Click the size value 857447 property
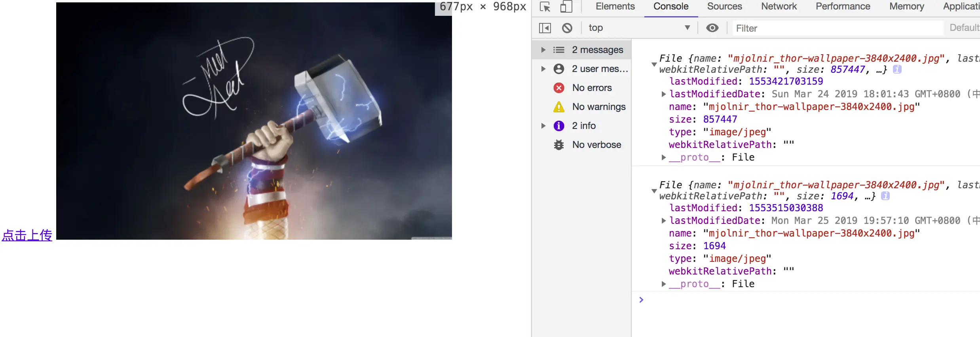The width and height of the screenshot is (980, 337). [720, 119]
